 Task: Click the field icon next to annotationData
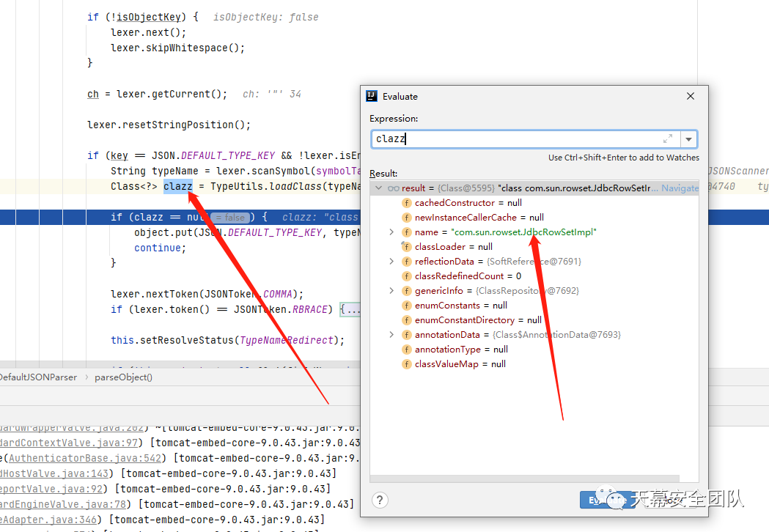(x=406, y=335)
